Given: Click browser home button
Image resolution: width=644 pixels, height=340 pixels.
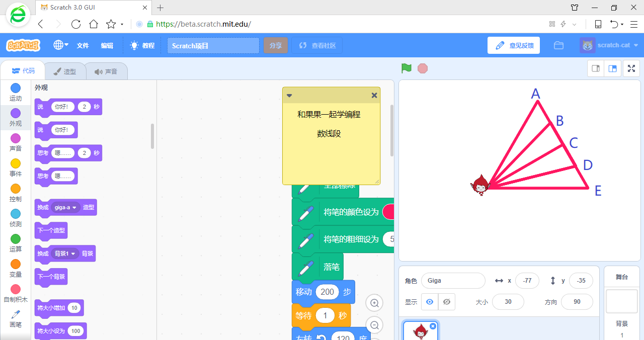Looking at the screenshot, I should (x=93, y=24).
